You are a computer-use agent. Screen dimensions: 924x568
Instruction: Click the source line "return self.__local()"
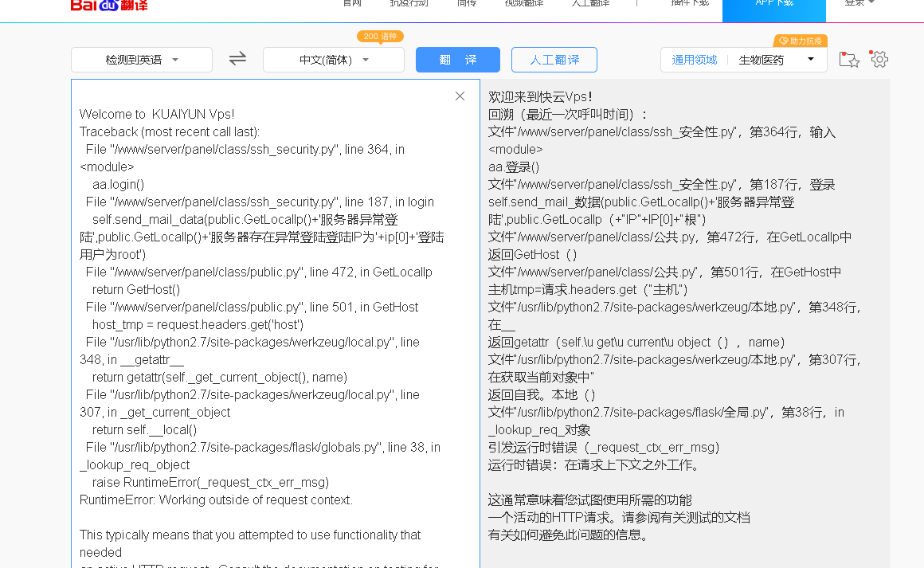point(144,429)
